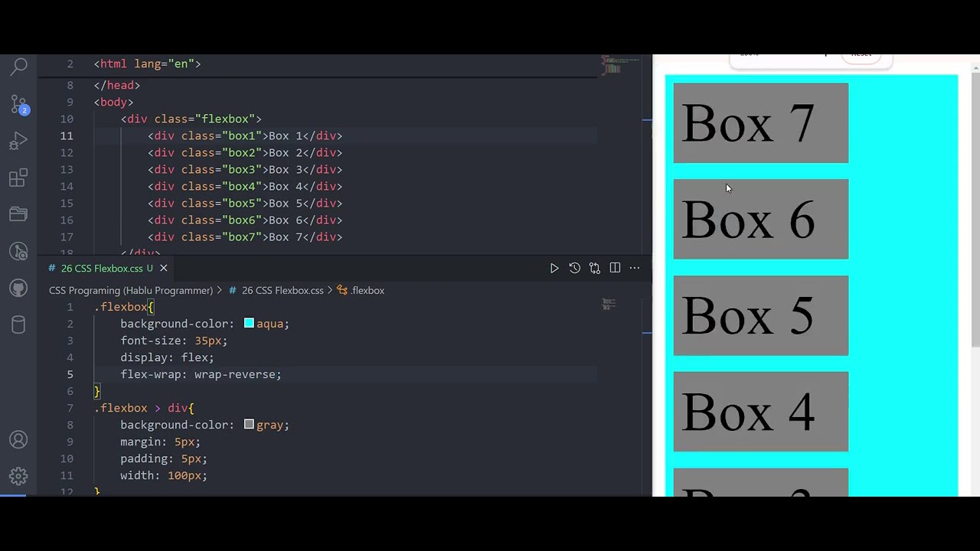Click the box7 div line in HTML

pos(245,236)
